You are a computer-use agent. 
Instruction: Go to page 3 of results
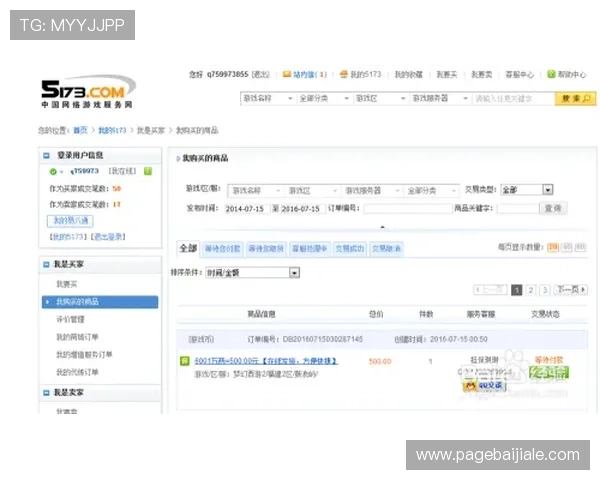545,290
